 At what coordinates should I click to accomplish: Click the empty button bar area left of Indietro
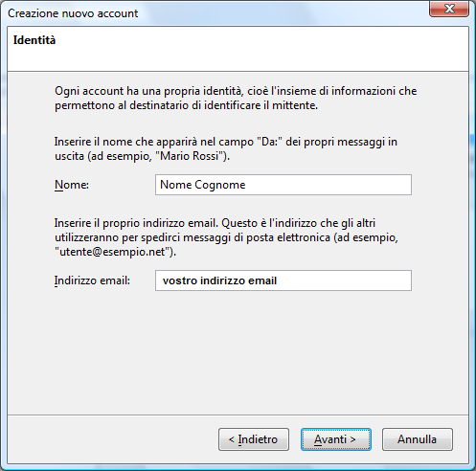112,439
